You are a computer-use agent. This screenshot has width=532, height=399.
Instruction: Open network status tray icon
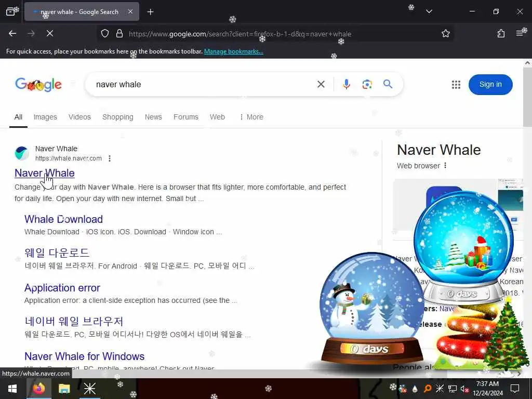452,389
